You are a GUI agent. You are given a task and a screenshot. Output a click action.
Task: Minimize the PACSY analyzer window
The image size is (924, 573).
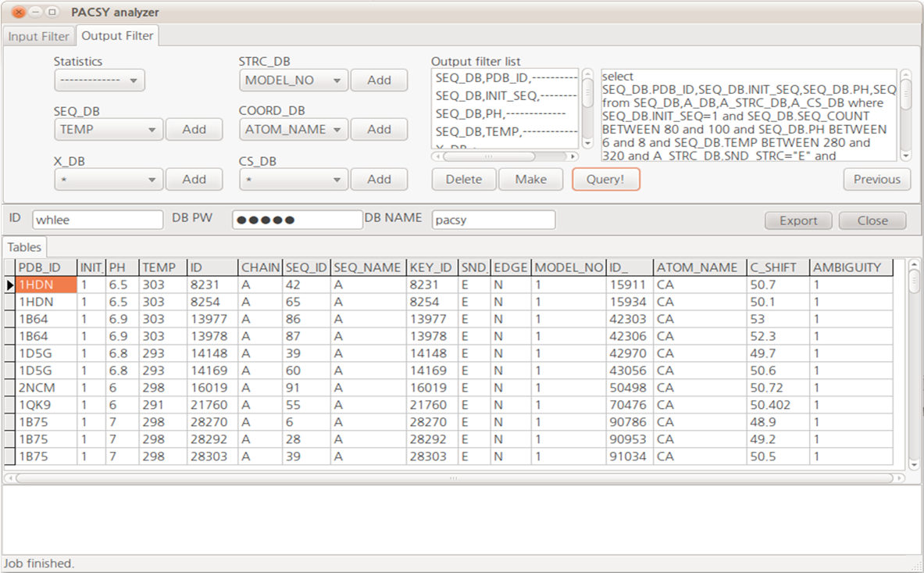[35, 12]
